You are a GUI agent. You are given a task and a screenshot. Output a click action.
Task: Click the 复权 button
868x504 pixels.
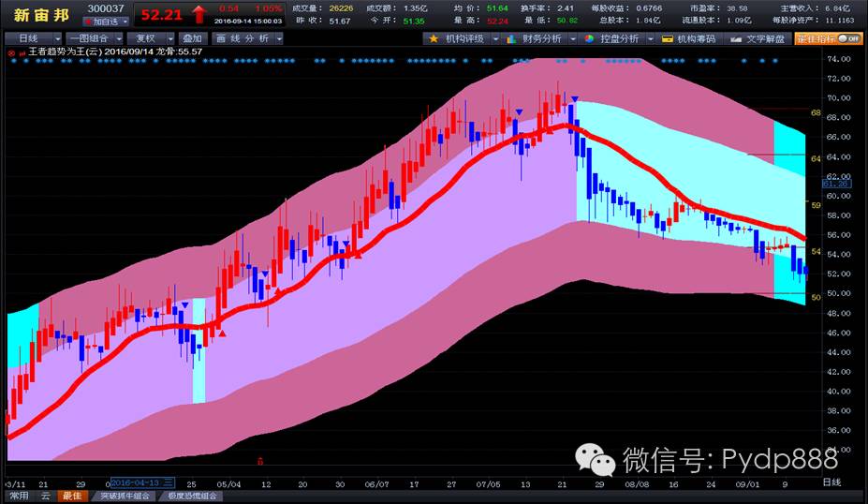pyautogui.click(x=146, y=38)
